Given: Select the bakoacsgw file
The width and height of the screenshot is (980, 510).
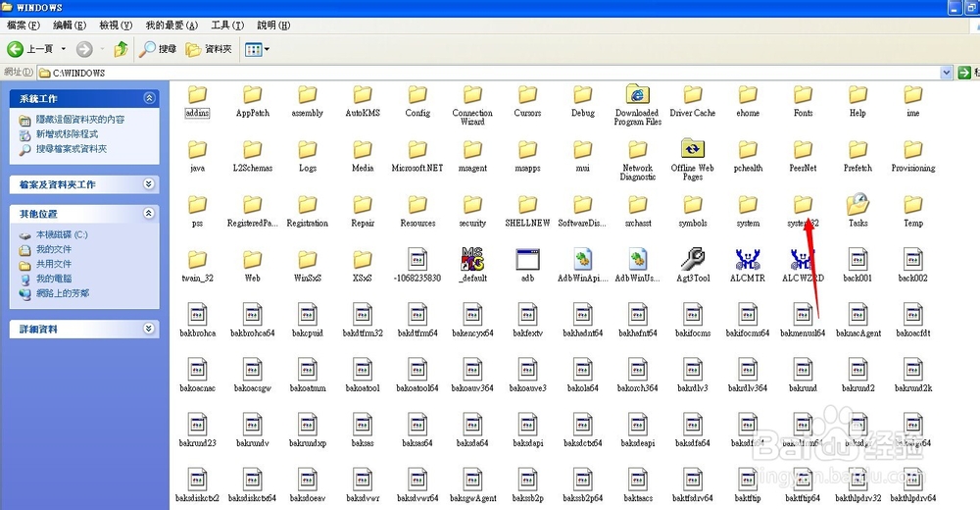Looking at the screenshot, I should click(x=253, y=376).
